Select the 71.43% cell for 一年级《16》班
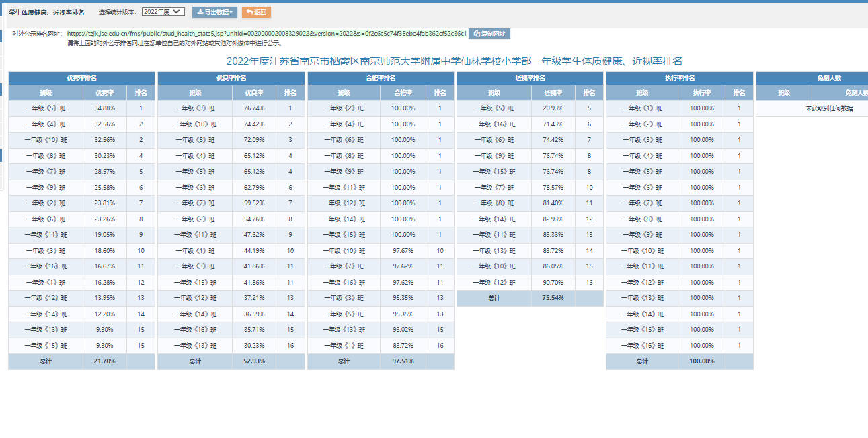 (553, 124)
